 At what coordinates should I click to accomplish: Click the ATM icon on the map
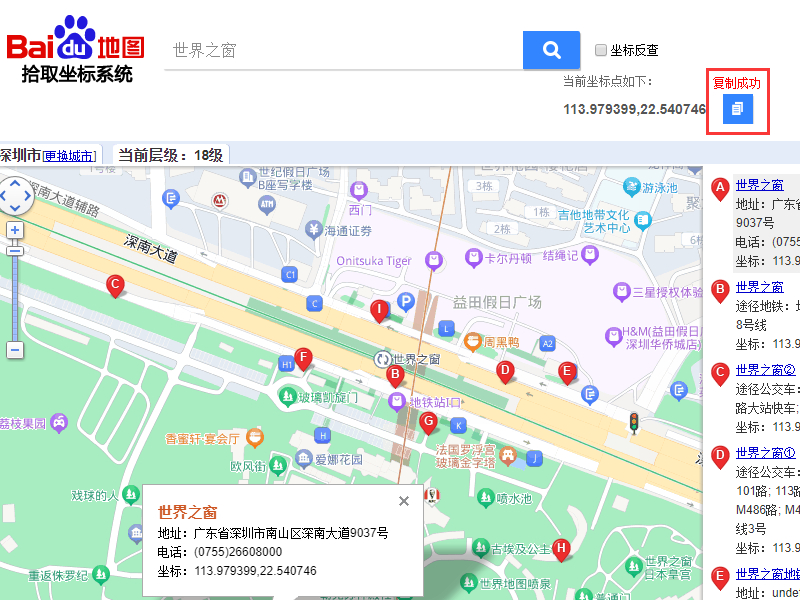pyautogui.click(x=267, y=205)
